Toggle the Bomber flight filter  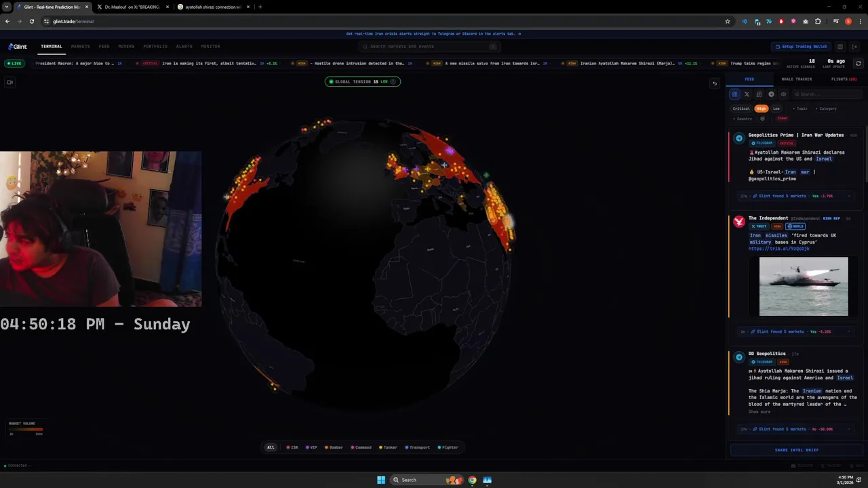pos(334,447)
